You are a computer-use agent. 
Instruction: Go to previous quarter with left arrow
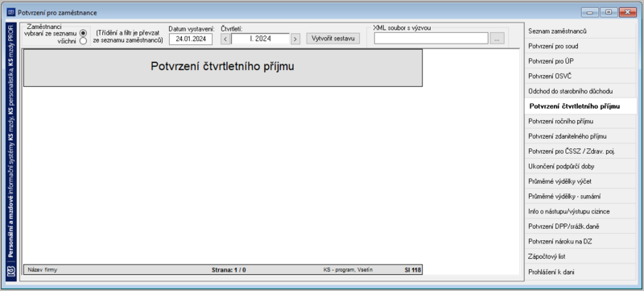[225, 39]
